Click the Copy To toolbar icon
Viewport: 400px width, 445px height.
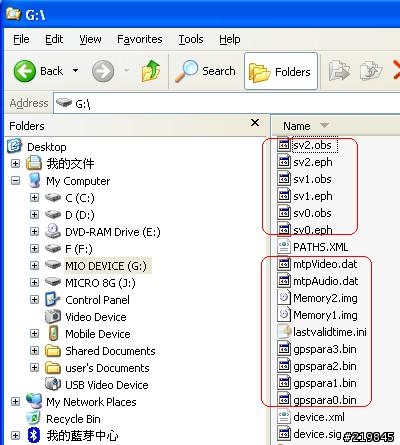(x=371, y=71)
